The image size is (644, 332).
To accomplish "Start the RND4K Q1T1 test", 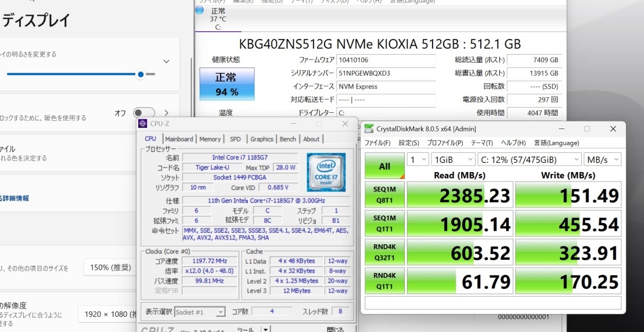I will tap(384, 281).
